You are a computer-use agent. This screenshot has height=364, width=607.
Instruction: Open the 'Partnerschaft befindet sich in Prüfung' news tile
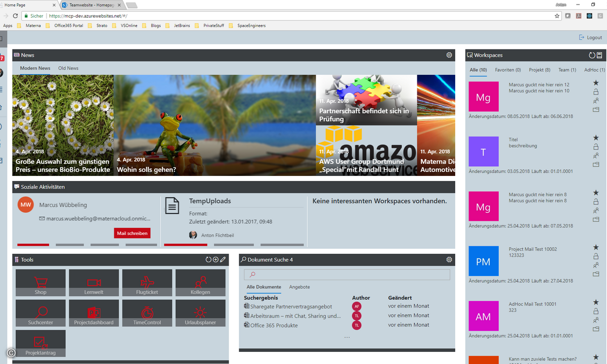tap(366, 100)
